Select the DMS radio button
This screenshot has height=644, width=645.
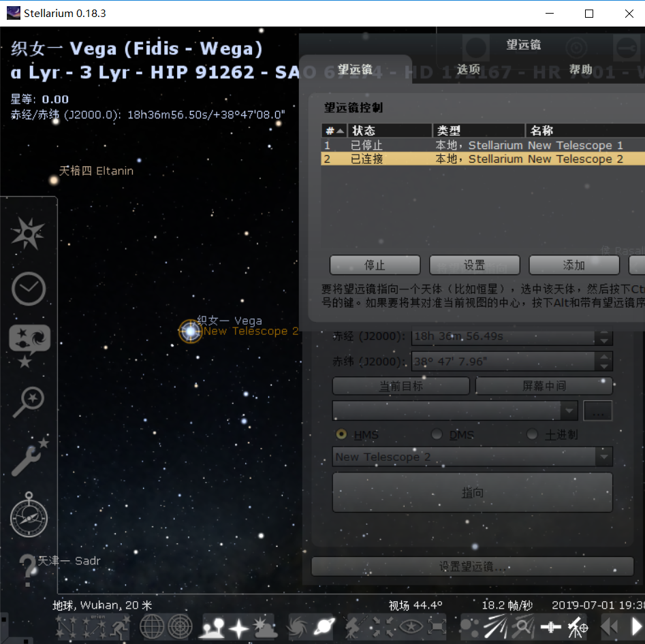pyautogui.click(x=437, y=434)
